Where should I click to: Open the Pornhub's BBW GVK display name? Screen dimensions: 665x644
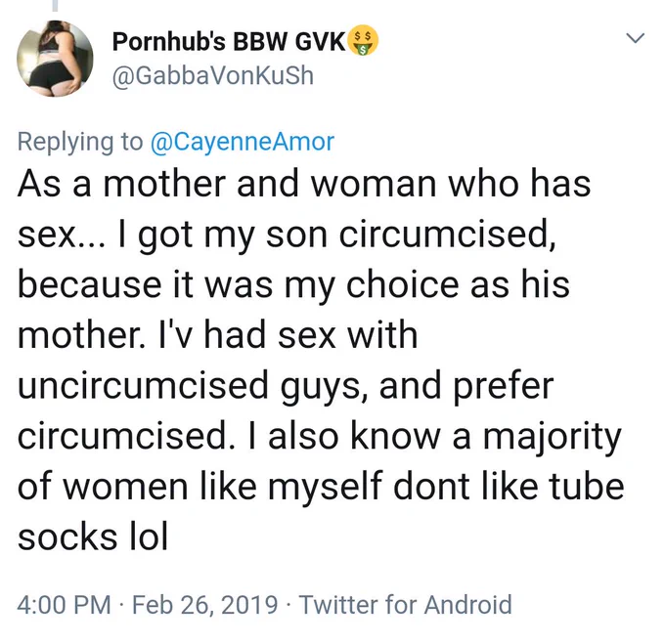229,41
